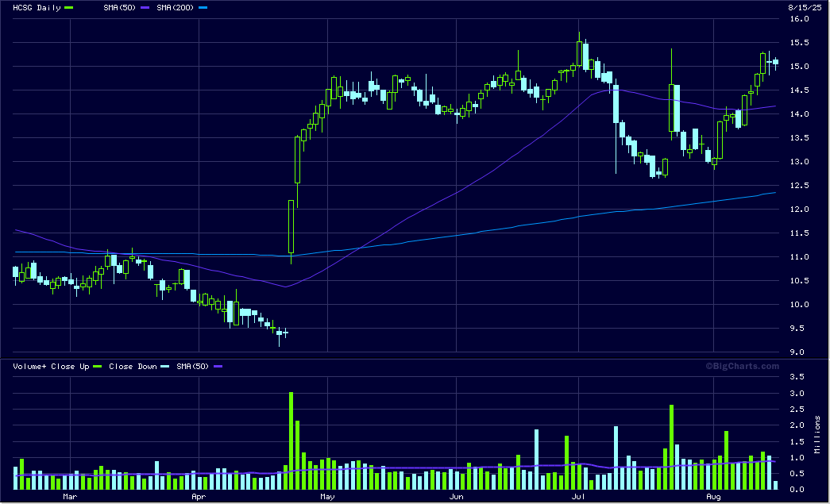830x504 pixels.
Task: Click the 14.0 price axis label
Action: (x=799, y=114)
